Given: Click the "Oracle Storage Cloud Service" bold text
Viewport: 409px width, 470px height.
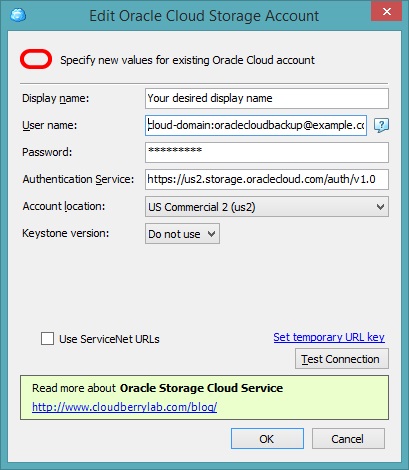Looking at the screenshot, I should click(201, 388).
